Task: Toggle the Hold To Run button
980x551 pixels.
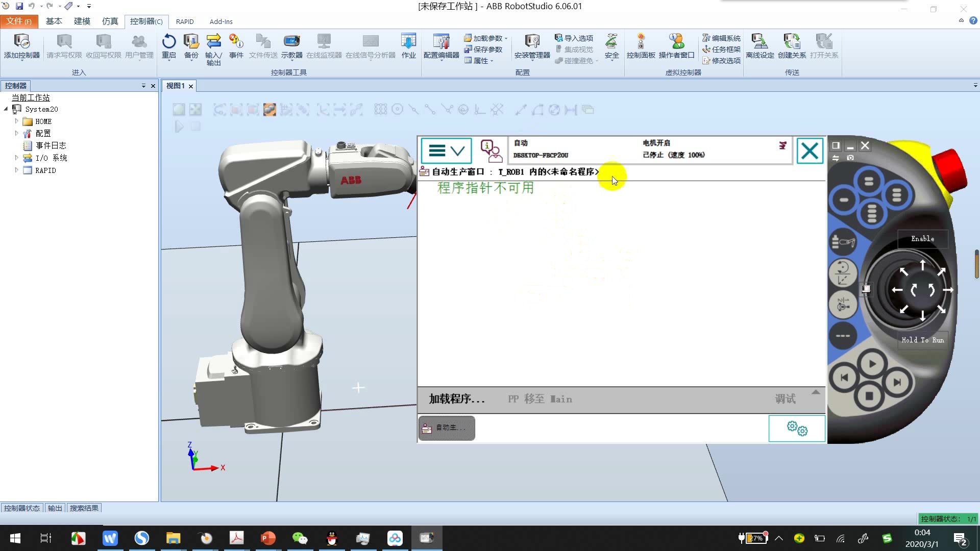Action: [922, 340]
